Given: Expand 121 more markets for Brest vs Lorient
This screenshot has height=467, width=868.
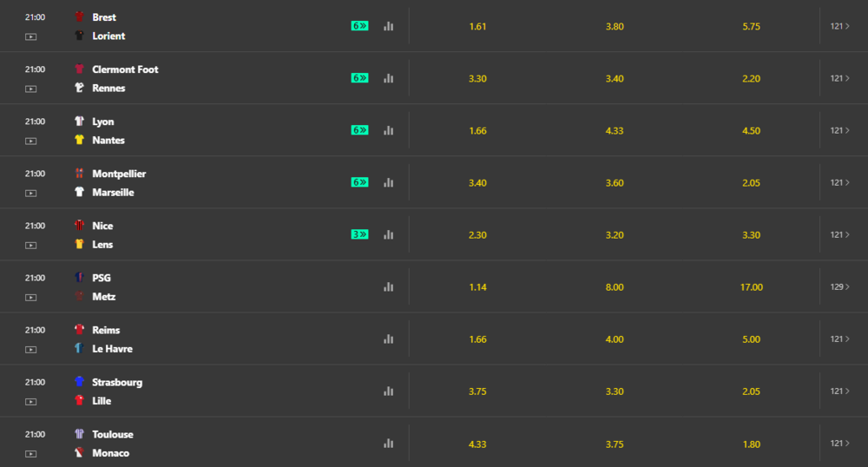Looking at the screenshot, I should [839, 26].
